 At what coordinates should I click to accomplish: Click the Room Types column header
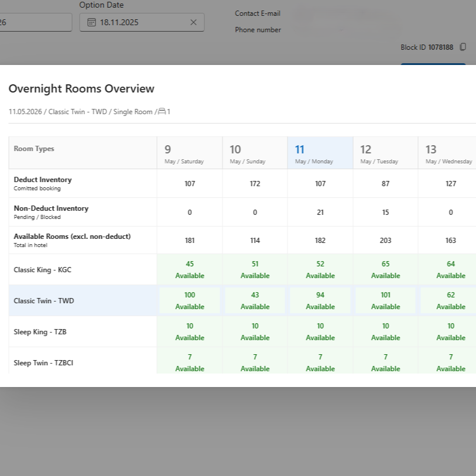pyautogui.click(x=34, y=149)
